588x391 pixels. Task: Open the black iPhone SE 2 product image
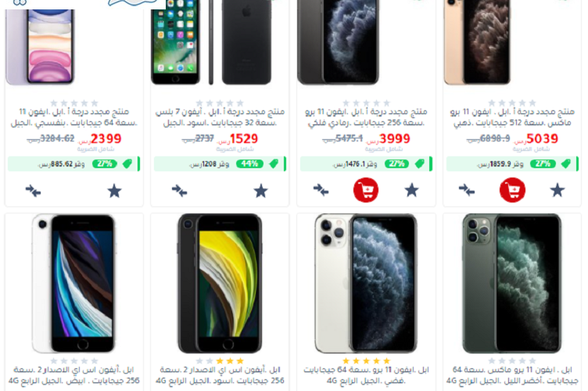220,283
